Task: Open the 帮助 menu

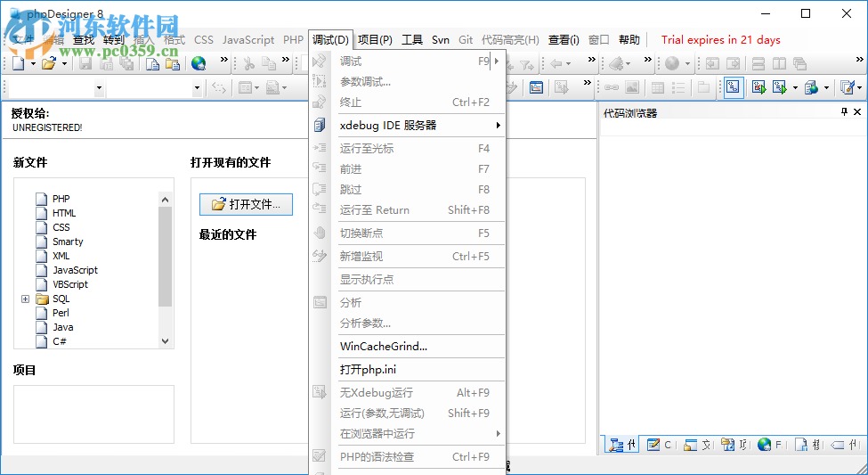Action: [x=629, y=40]
